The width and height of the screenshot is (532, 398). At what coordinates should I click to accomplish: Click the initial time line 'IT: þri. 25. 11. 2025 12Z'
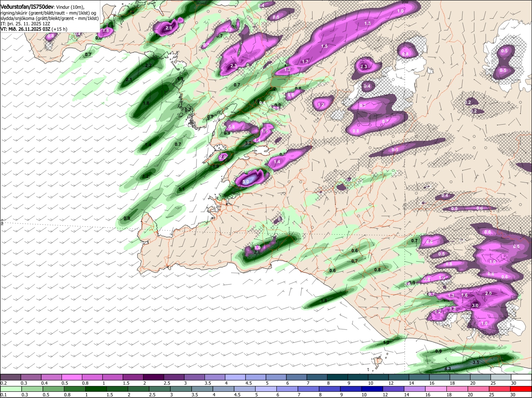click(25, 24)
